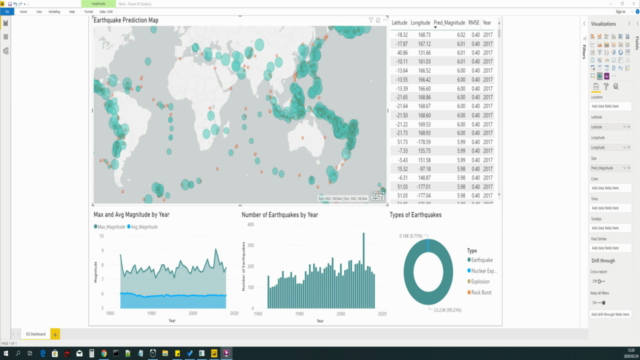The height and width of the screenshot is (360, 640).
Task: Open the Format paint roller tab
Action: tap(606, 87)
